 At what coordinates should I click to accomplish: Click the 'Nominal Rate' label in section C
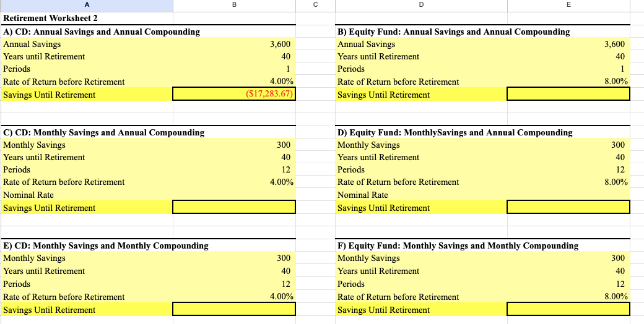(x=28, y=195)
